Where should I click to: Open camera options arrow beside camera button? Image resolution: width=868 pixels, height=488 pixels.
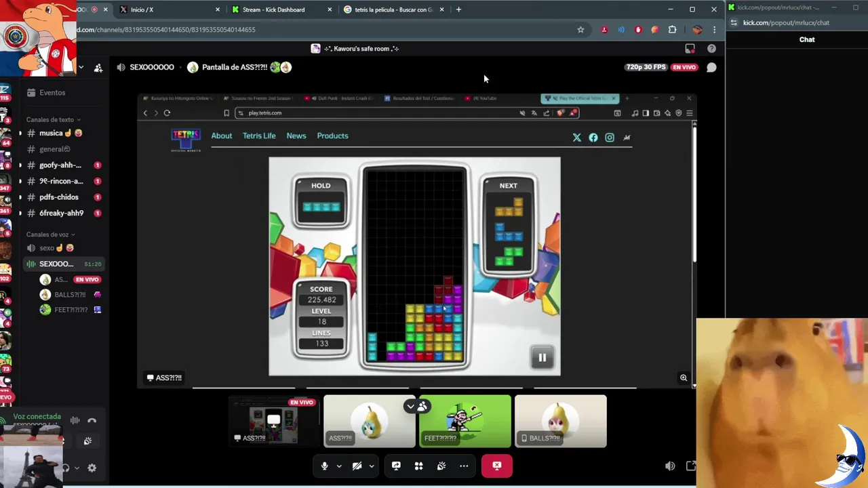(371, 466)
